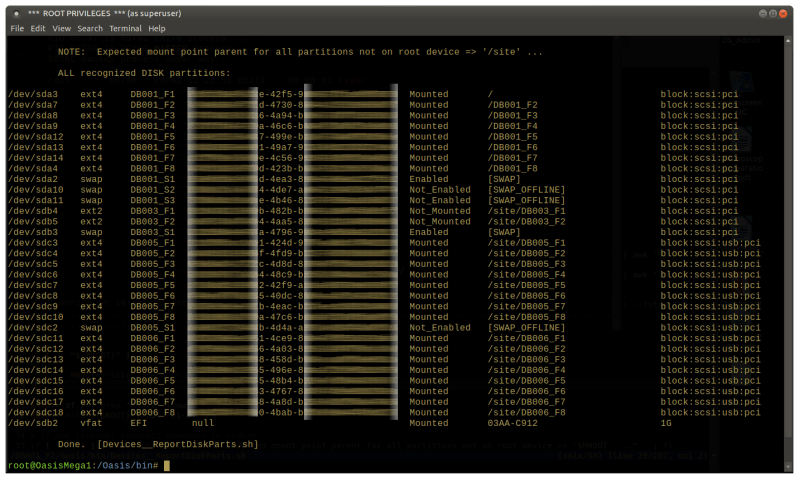Screen dimensions: 799x479
Task: Click the ext2 type for /dev/sdb4
Action: [x=91, y=211]
